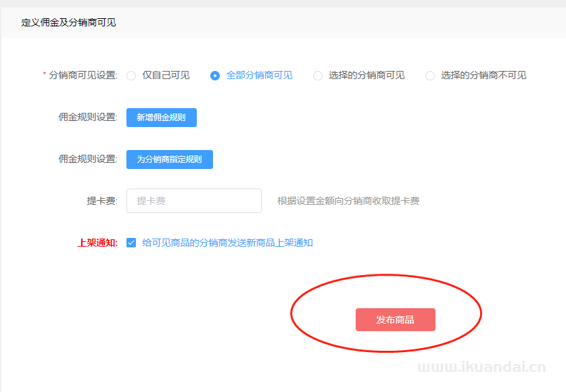Click the 分销商可见设置 field label
This screenshot has width=566, height=392.
click(x=83, y=76)
